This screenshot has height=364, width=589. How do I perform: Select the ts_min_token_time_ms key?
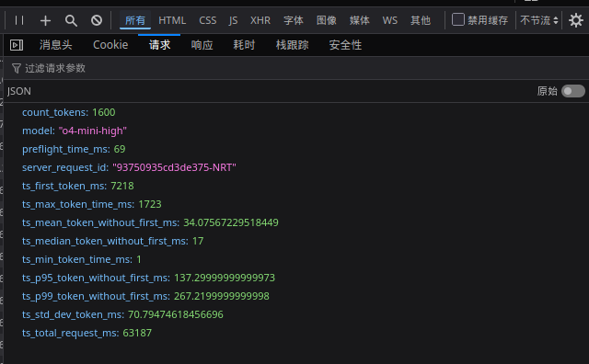pos(77,259)
